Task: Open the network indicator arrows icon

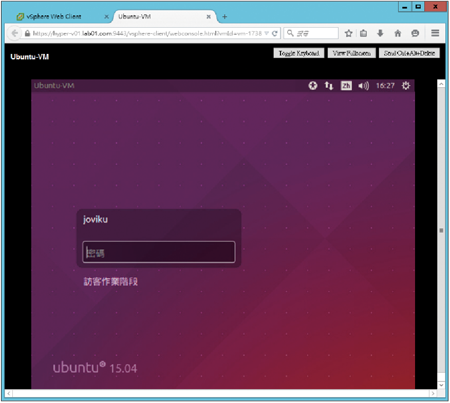Action: coord(329,86)
